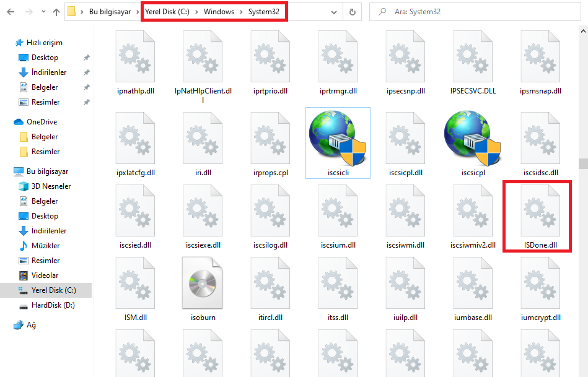
Task: Go back with the Back arrow
Action: [11, 12]
